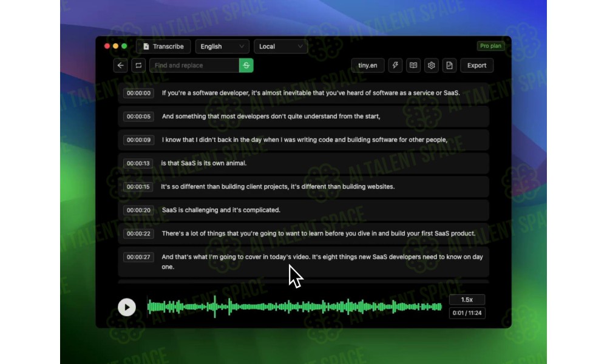Click the Export button

pos(476,66)
